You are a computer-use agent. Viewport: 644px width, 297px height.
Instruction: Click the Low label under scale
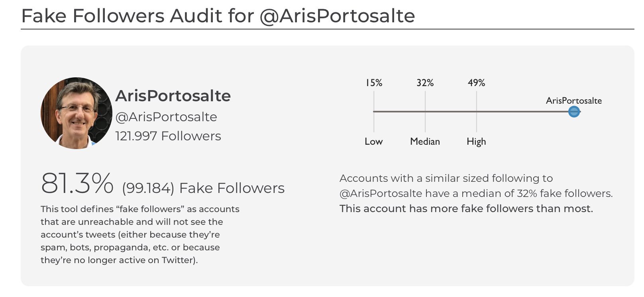tap(373, 142)
